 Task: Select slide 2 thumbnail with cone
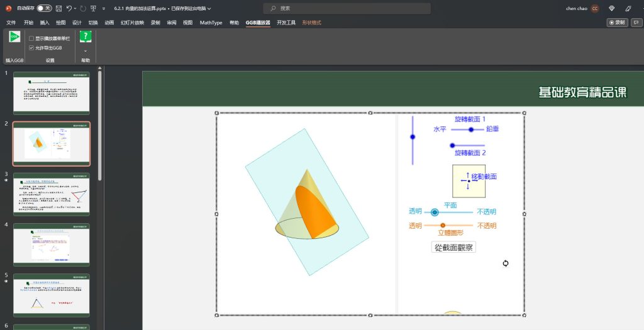[x=52, y=144]
